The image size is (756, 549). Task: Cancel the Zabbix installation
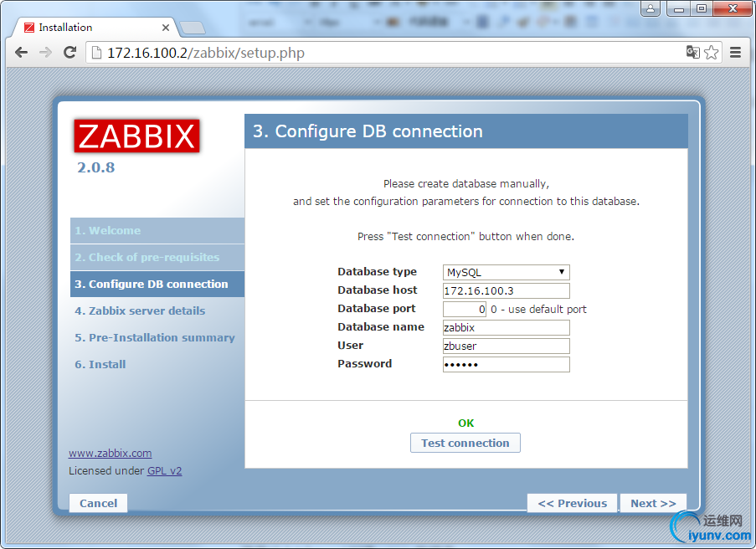click(x=98, y=503)
